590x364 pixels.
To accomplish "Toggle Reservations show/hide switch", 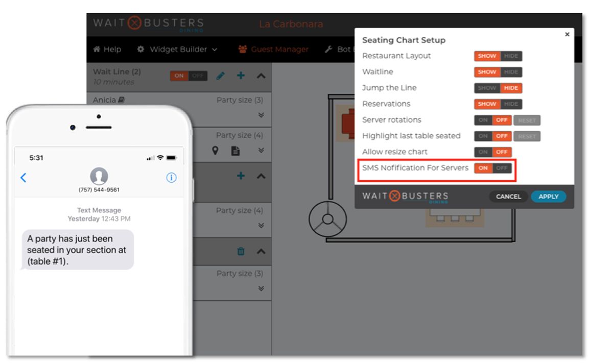I will (498, 104).
